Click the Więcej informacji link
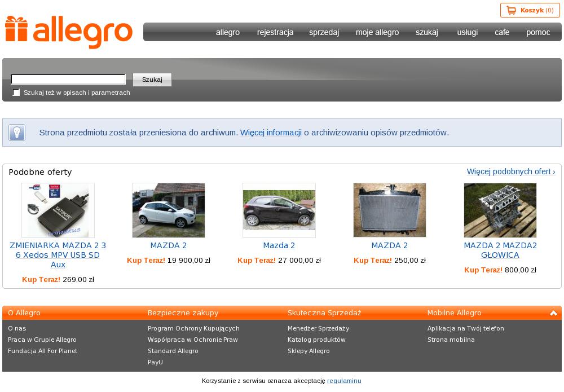Image resolution: width=564 pixels, height=392 pixels. [271, 133]
